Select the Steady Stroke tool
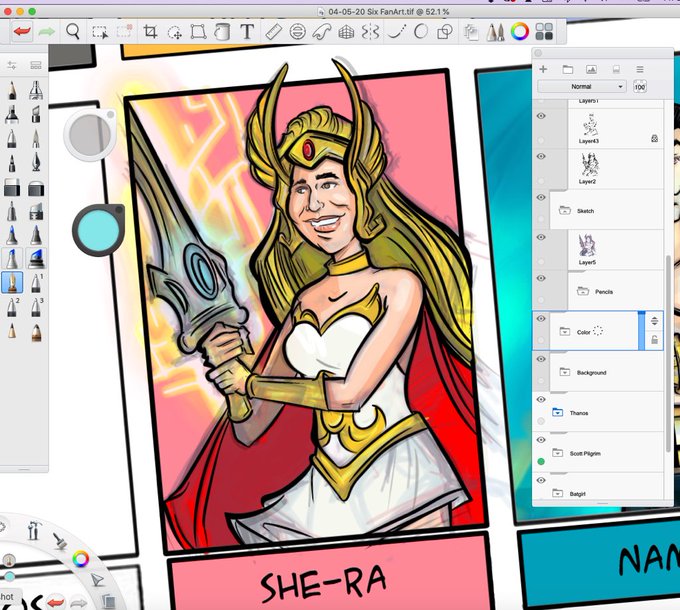This screenshot has height=610, width=680. pyautogui.click(x=397, y=32)
